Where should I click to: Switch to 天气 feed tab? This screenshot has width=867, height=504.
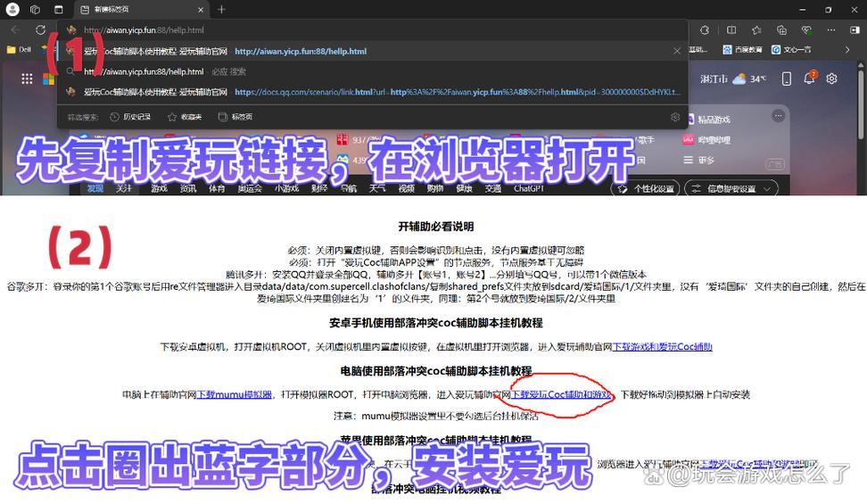point(377,188)
